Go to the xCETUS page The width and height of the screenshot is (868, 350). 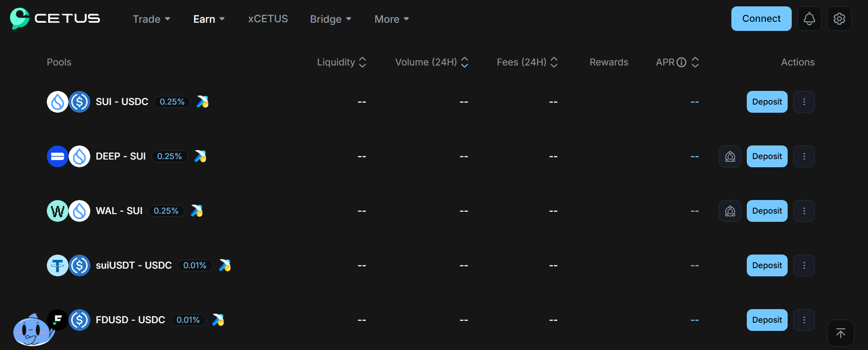click(x=268, y=19)
